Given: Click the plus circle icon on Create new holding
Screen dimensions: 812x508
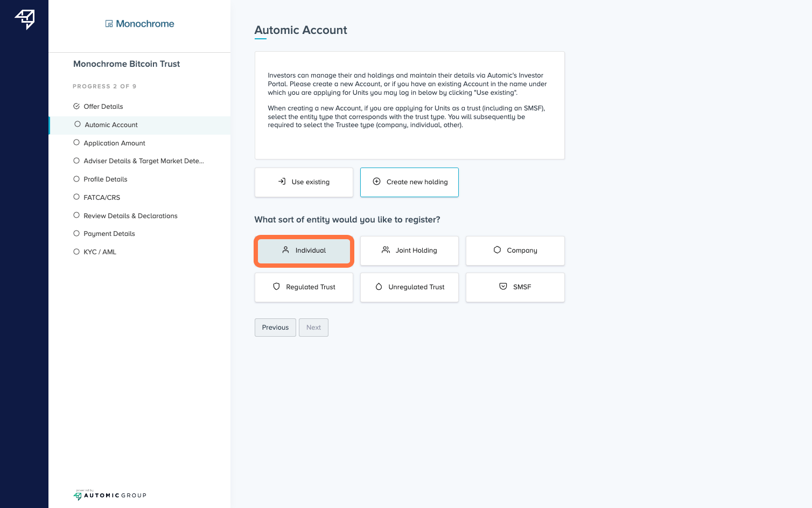Looking at the screenshot, I should point(377,182).
